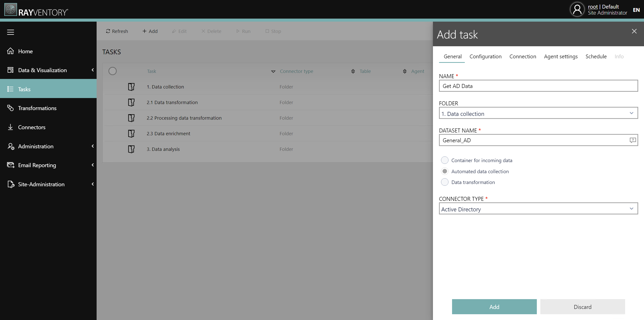Click the Refresh tasks button
This screenshot has height=320, width=644.
click(117, 31)
